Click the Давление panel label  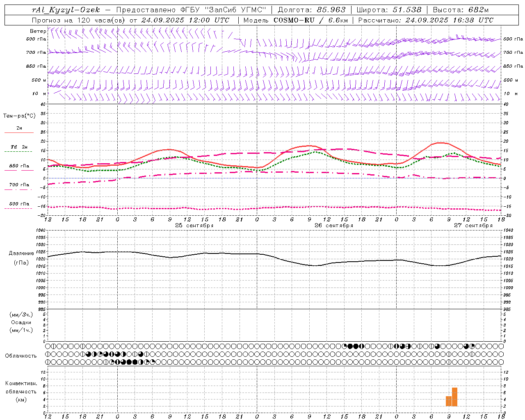pos(21,253)
